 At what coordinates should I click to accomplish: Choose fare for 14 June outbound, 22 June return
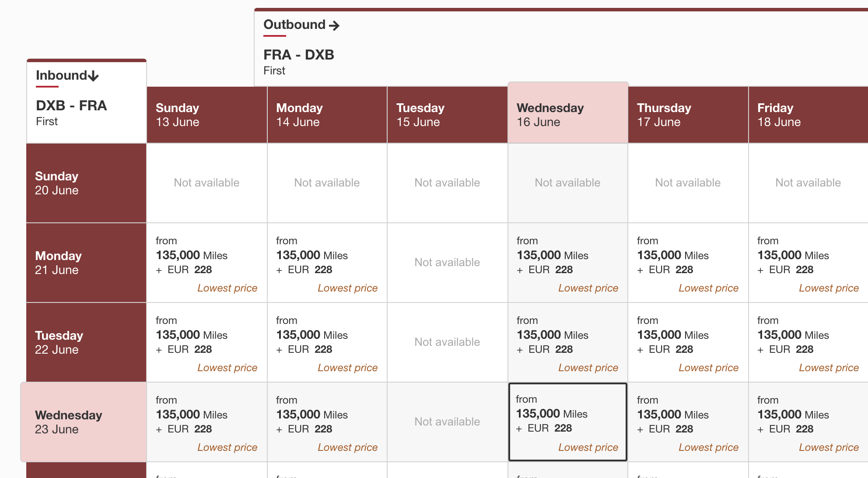327,342
